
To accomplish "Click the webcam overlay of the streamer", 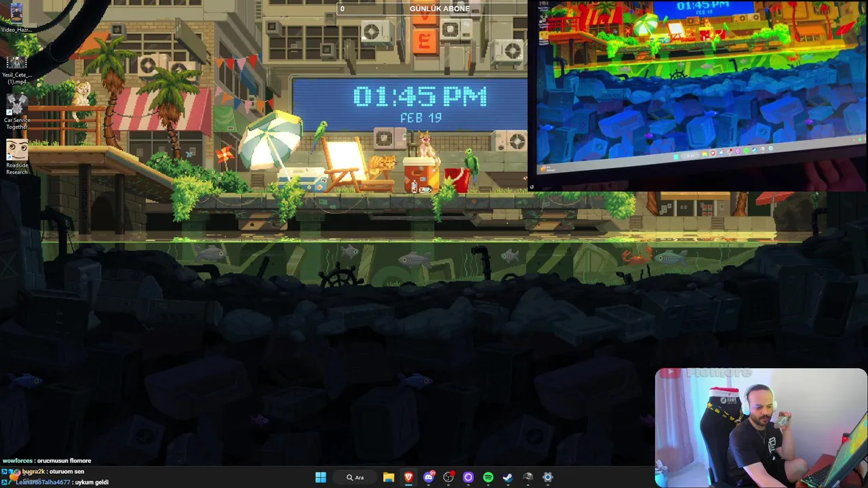I will pos(761,428).
